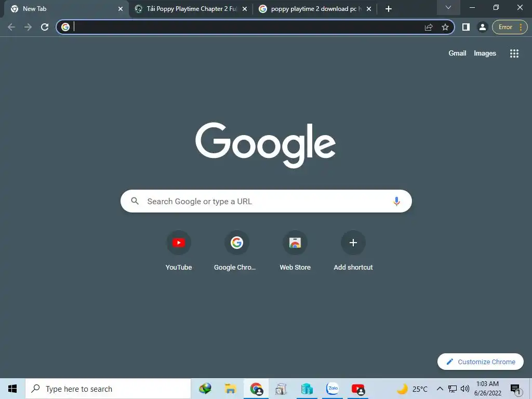
Task: Open the teal buildings taskbar app
Action: [x=307, y=389]
